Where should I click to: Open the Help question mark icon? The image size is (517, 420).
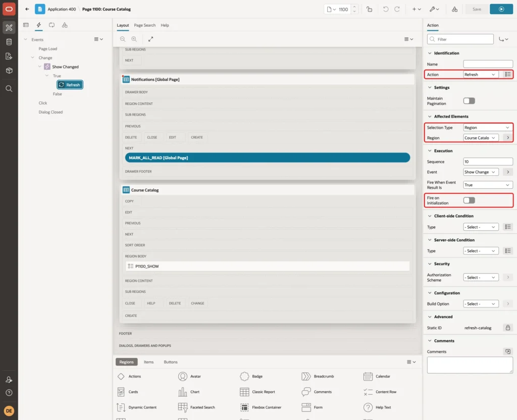pos(9,393)
